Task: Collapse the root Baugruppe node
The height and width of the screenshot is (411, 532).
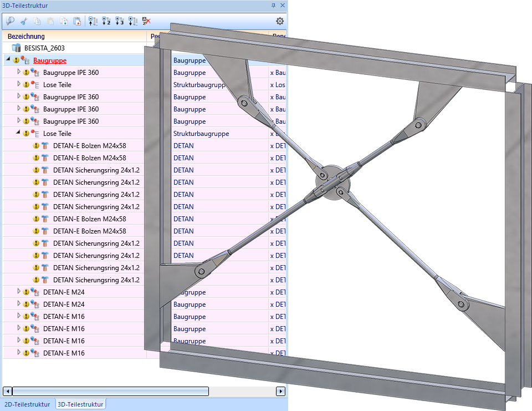Action: 8,60
